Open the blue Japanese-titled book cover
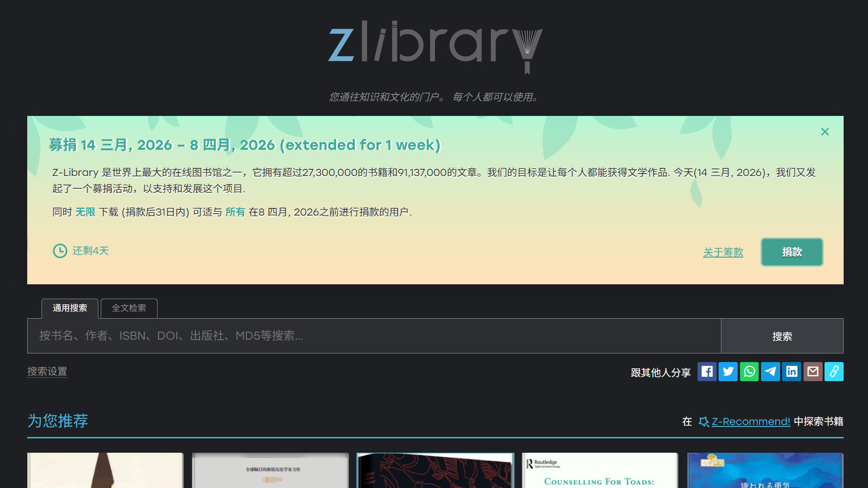 (x=765, y=470)
